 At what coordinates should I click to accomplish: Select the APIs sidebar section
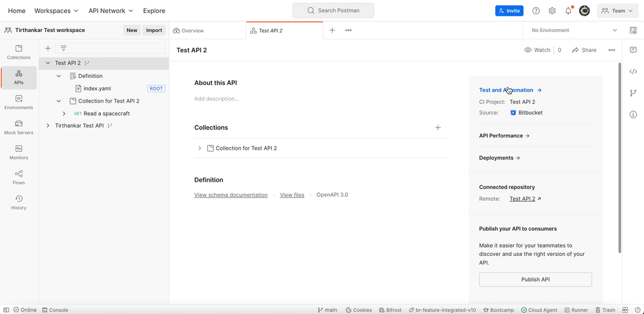[19, 77]
